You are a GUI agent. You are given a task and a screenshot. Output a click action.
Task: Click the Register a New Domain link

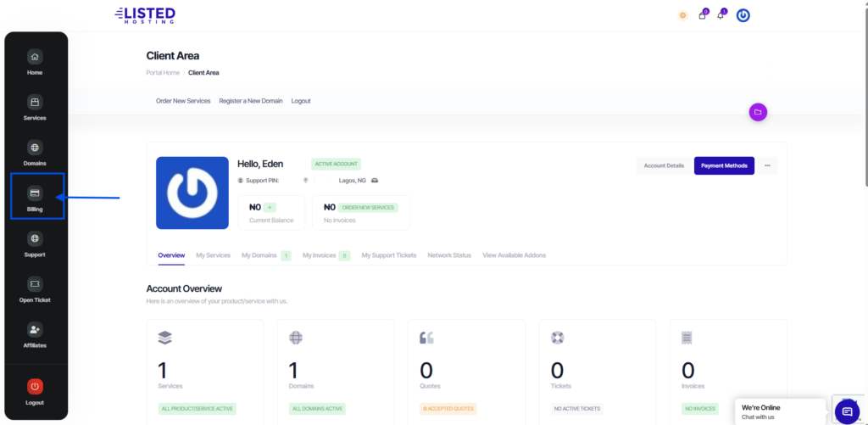[251, 101]
